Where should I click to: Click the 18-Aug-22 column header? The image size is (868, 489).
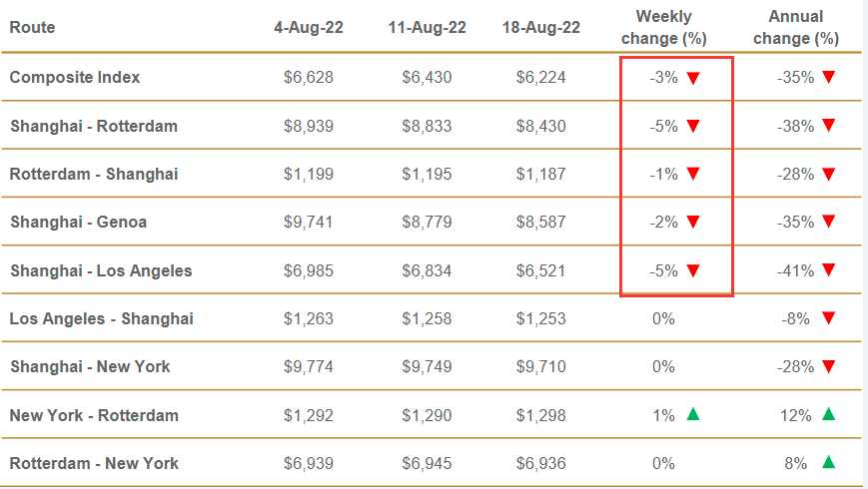click(x=541, y=28)
